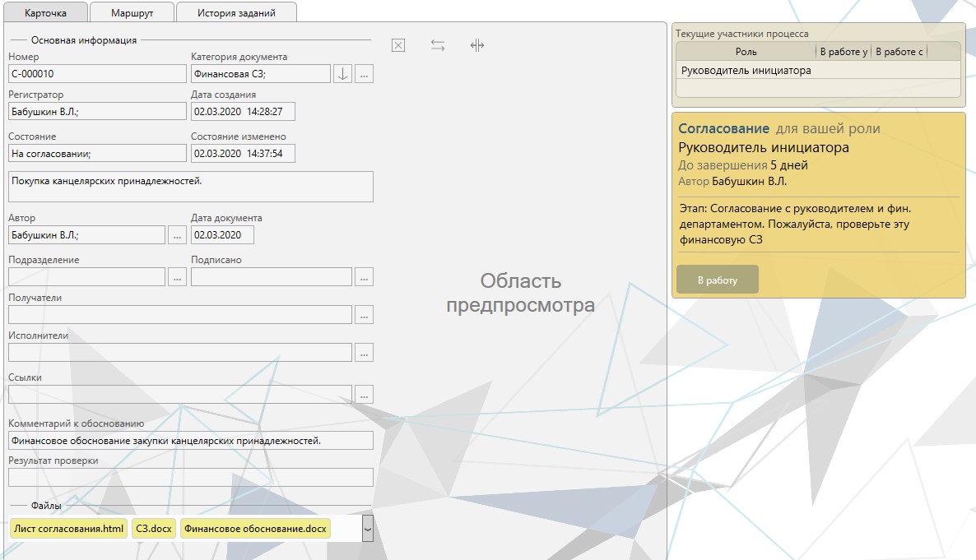
Task: Open the ellipsis picker beside the Автор field
Action: (177, 235)
